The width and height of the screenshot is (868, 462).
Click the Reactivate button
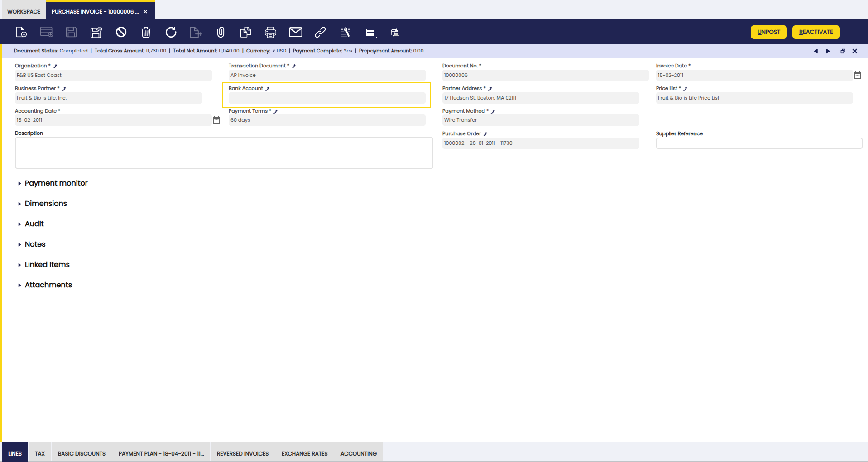(x=816, y=32)
